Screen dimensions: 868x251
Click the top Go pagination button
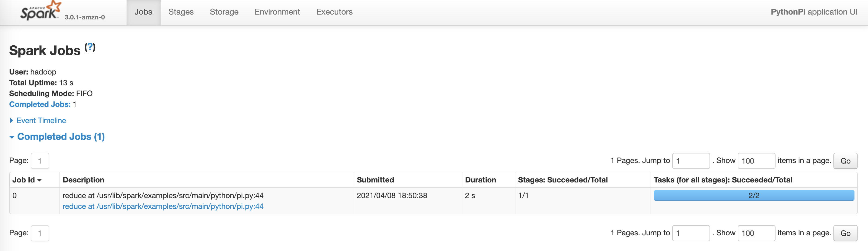pyautogui.click(x=845, y=161)
